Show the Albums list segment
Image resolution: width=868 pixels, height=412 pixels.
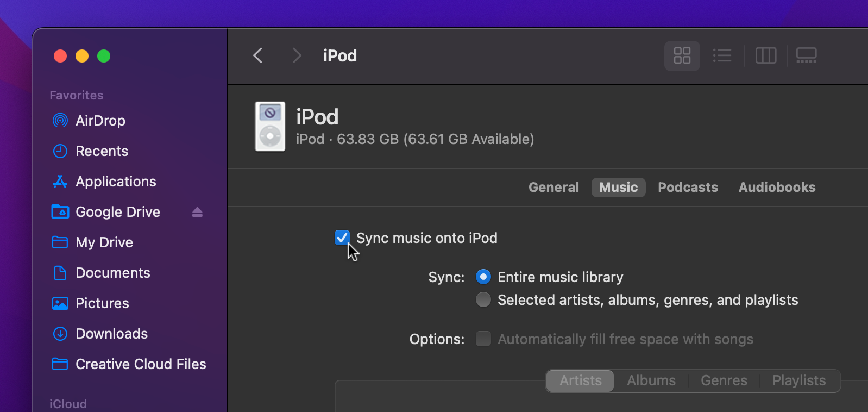click(x=651, y=380)
